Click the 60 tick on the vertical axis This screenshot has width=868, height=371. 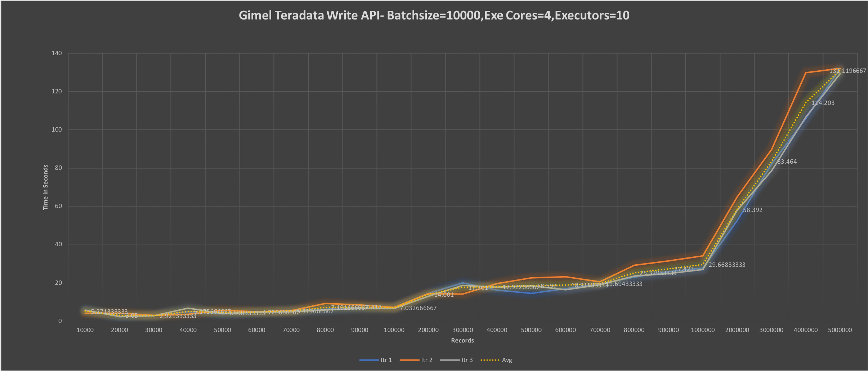[58, 206]
